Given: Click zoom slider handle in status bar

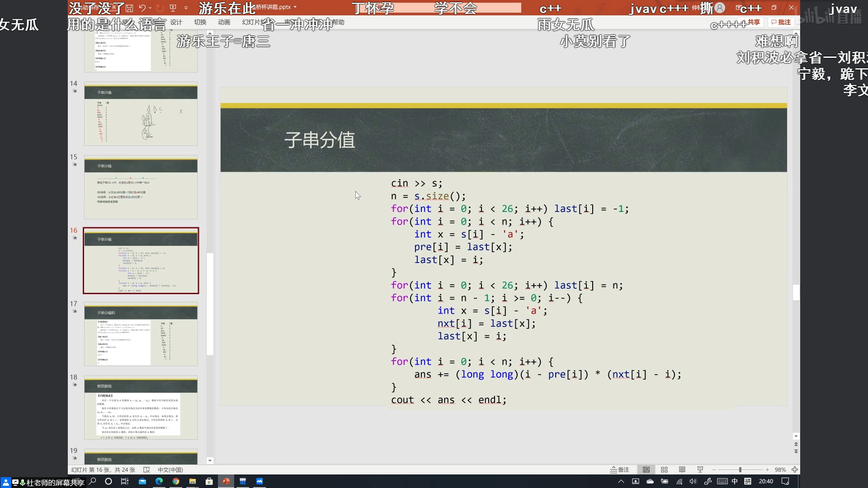Looking at the screenshot, I should point(740,470).
